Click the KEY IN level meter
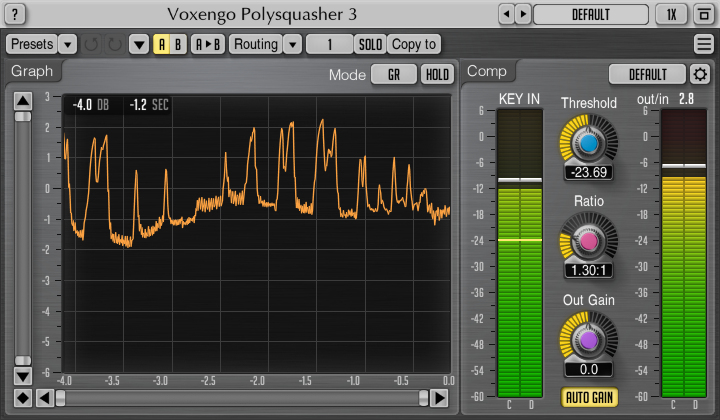The height and width of the screenshot is (420, 720). pos(520,253)
